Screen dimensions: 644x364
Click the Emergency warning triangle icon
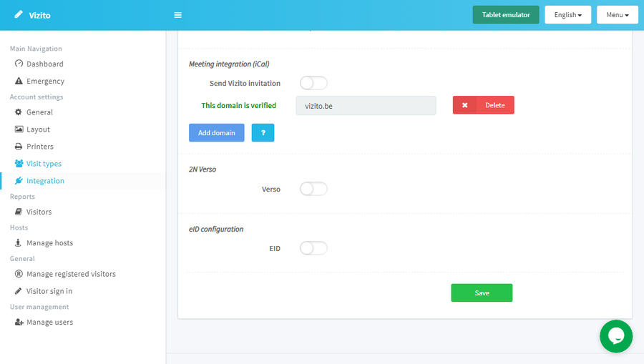[19, 82]
